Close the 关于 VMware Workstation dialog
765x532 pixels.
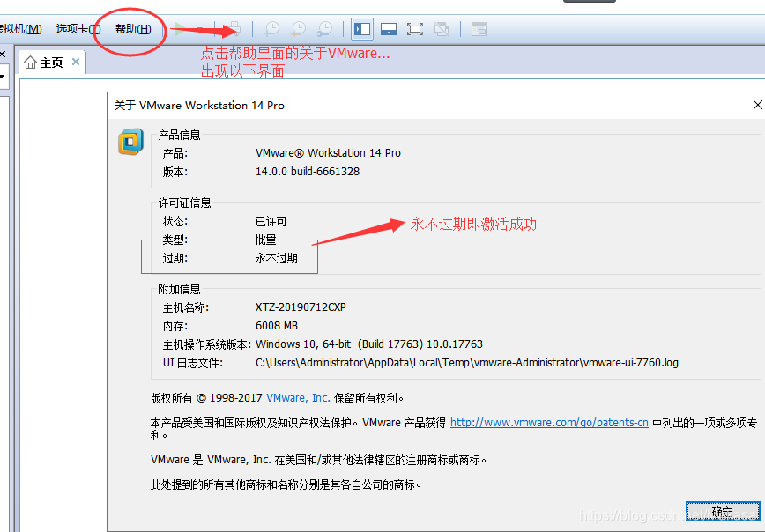click(x=757, y=105)
